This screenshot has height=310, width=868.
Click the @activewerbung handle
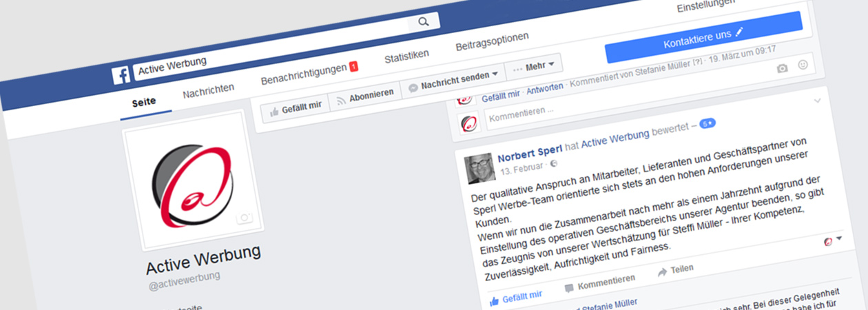[x=185, y=280]
